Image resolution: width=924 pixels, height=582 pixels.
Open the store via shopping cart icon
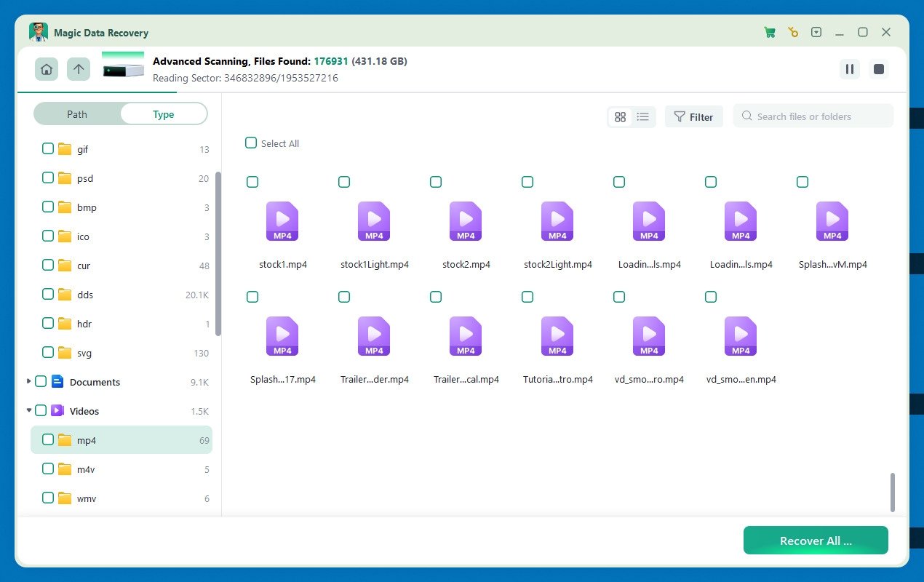(x=769, y=32)
